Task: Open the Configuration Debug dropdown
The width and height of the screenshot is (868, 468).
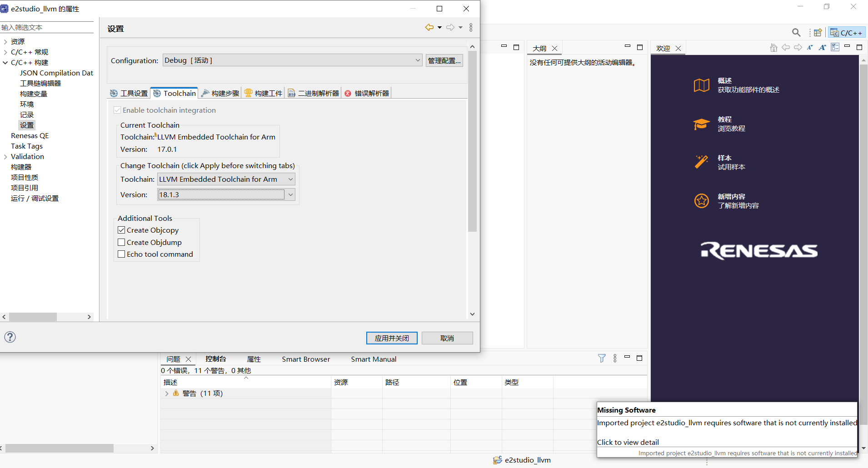Action: pyautogui.click(x=292, y=60)
